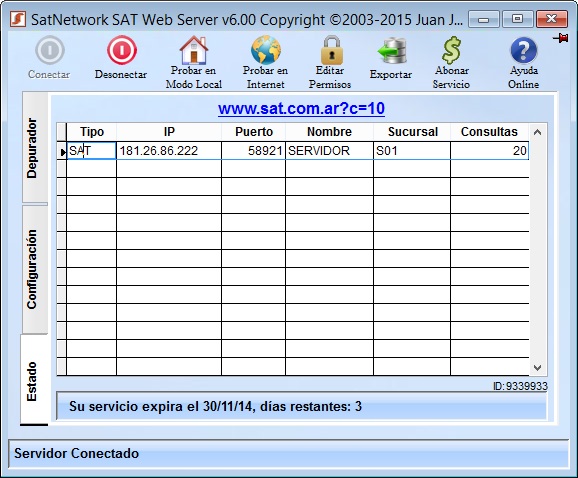Open Editar Permisos padlock icon
The height and width of the screenshot is (478, 578).
point(331,50)
